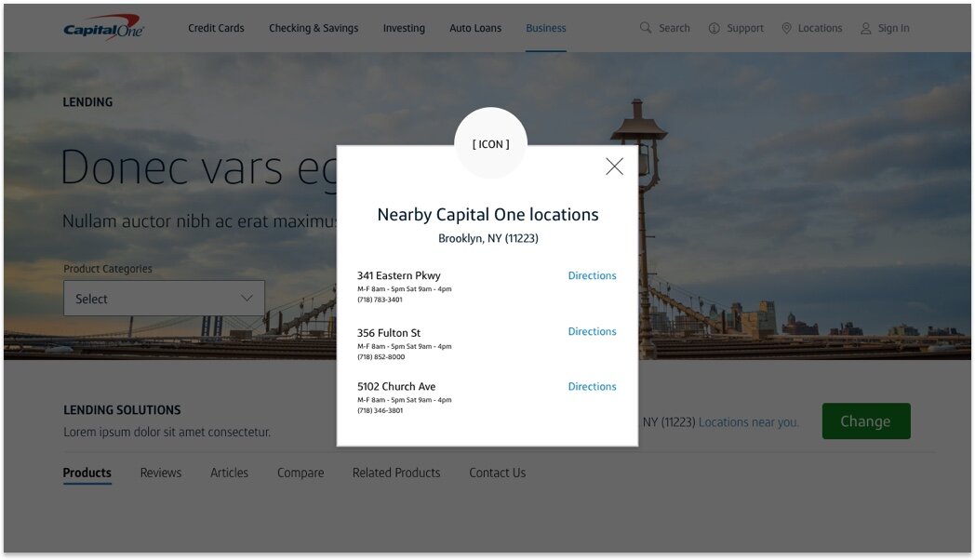
Task: Switch to the Articles tab
Action: click(229, 473)
